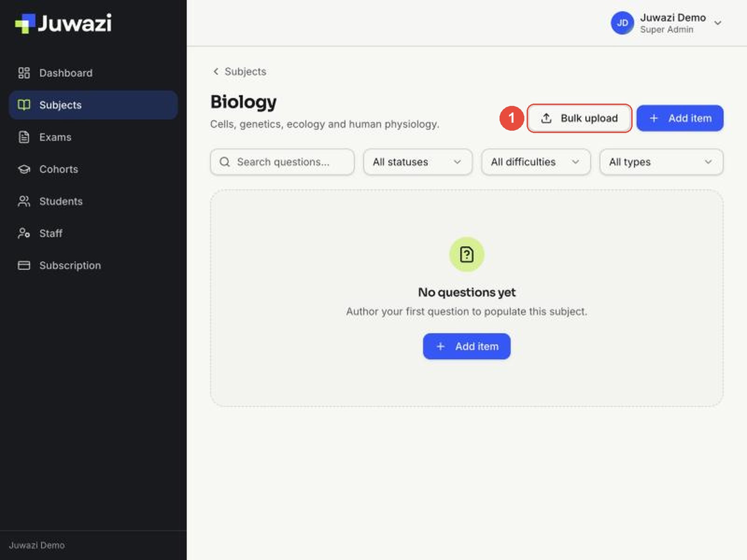Click the "Author your first question" text
747x560 pixels.
tap(466, 311)
